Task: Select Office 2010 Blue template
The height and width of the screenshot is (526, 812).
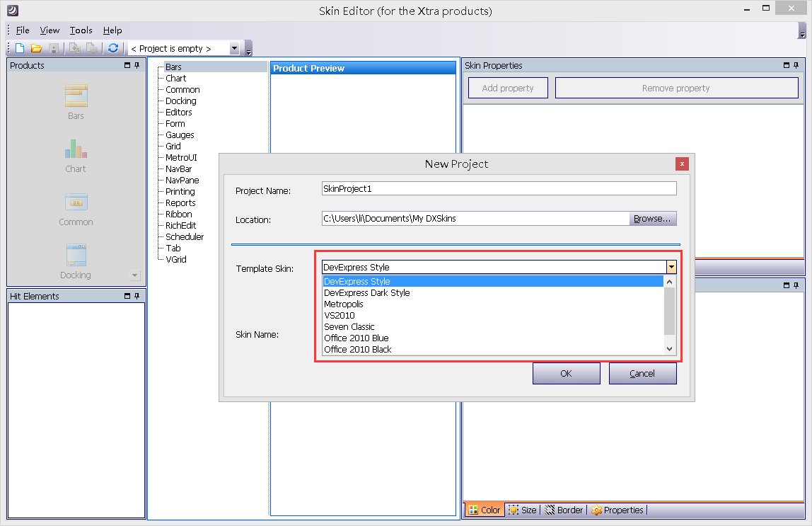Action: point(492,338)
